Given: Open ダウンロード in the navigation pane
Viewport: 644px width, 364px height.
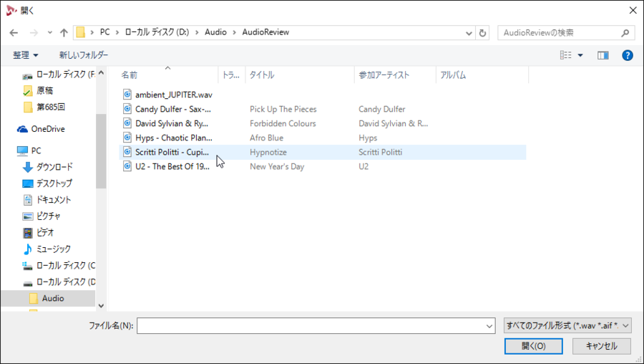Looking at the screenshot, I should 47,167.
